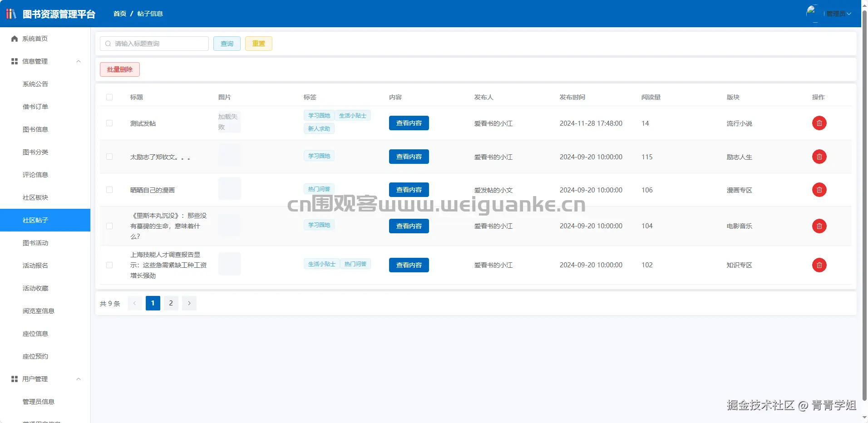Click 新人求助 tag in 测试发帖 row
The width and height of the screenshot is (868, 423).
(319, 128)
